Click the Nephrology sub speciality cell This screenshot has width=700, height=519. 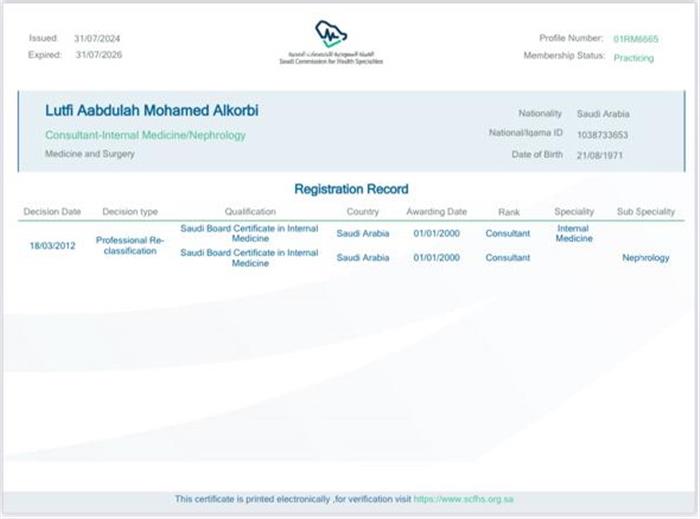point(646,257)
